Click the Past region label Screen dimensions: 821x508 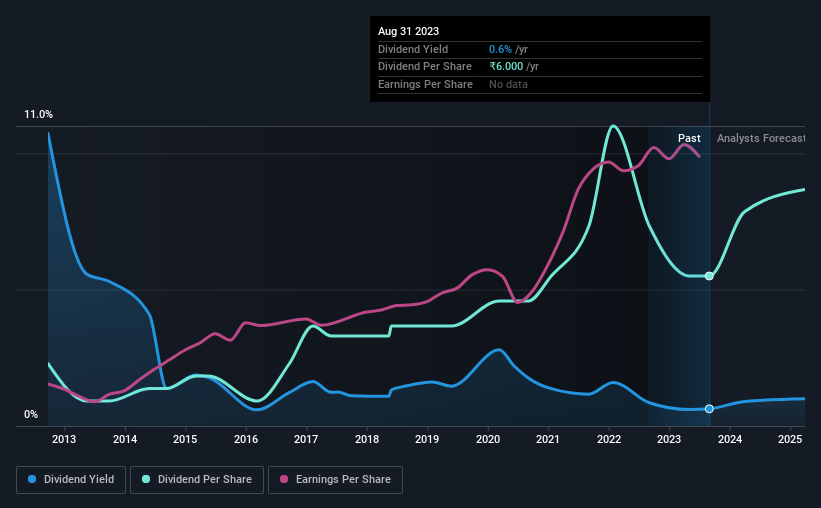(689, 138)
